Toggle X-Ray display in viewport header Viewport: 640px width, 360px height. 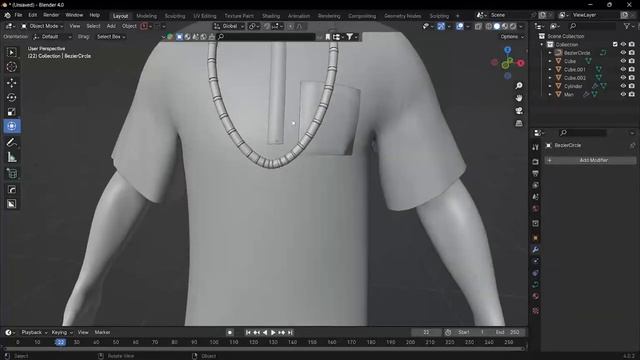click(478, 26)
